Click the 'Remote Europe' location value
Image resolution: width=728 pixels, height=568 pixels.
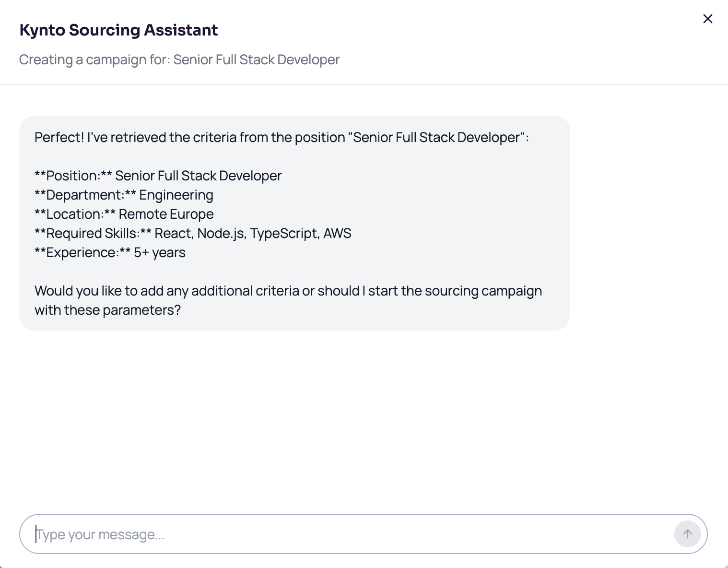click(166, 214)
